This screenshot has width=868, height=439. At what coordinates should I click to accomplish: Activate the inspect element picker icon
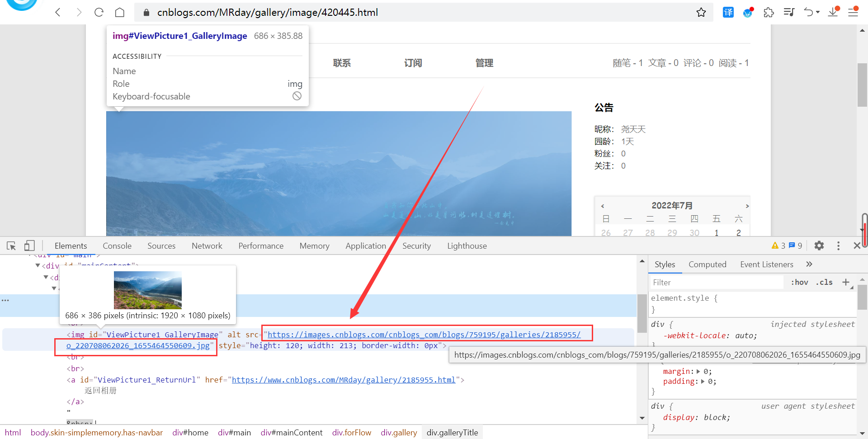11,245
